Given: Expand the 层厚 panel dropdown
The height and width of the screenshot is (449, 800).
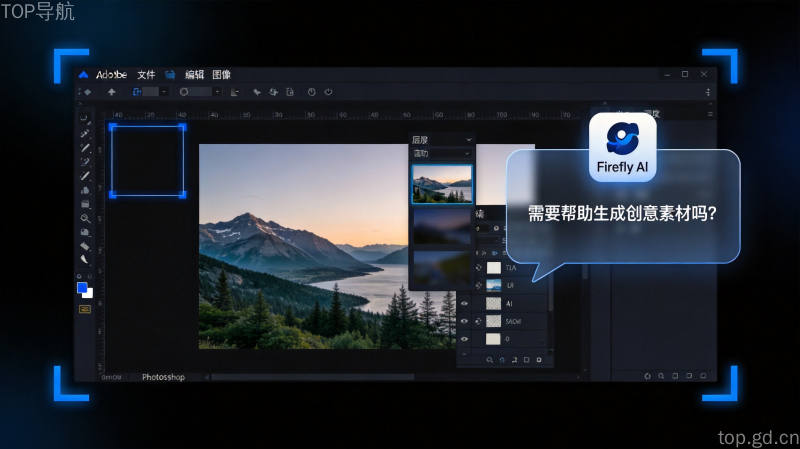Looking at the screenshot, I should point(468,140).
